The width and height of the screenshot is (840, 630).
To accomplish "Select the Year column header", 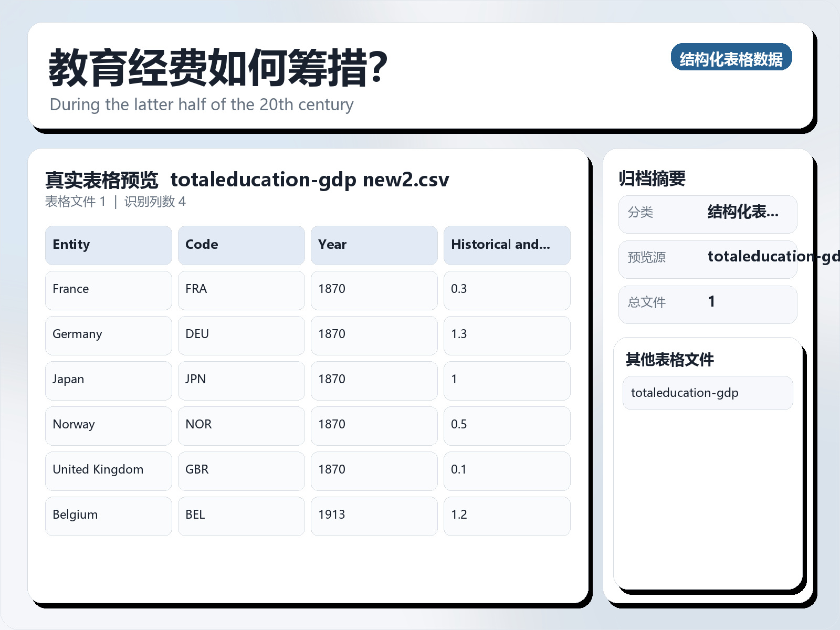I will coord(374,245).
